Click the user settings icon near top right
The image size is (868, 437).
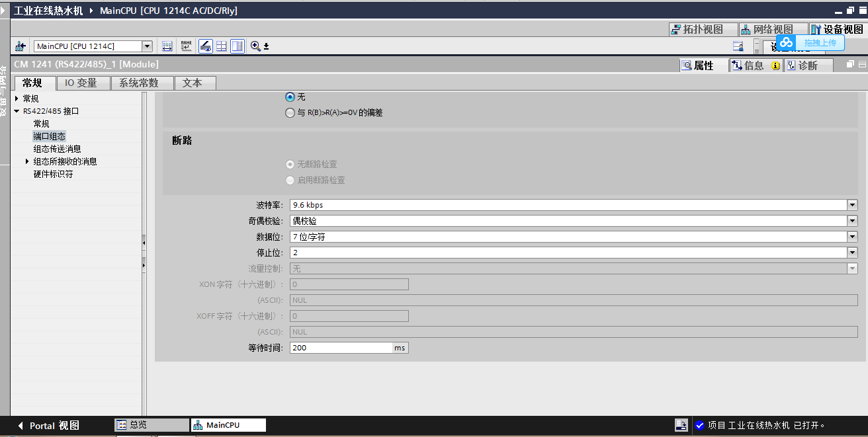(738, 46)
